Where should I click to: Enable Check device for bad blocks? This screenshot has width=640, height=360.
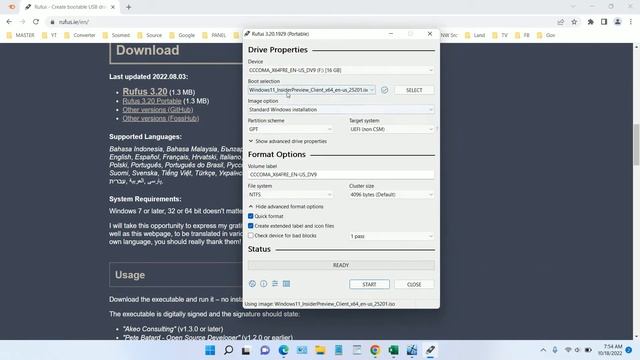pyautogui.click(x=251, y=236)
